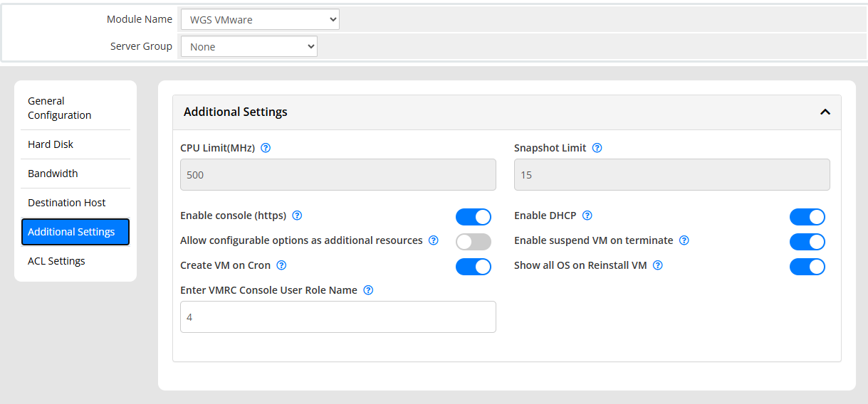Image resolution: width=868 pixels, height=404 pixels.
Task: Click help icon for Enable suspend VM on terminate
Action: pyautogui.click(x=684, y=240)
